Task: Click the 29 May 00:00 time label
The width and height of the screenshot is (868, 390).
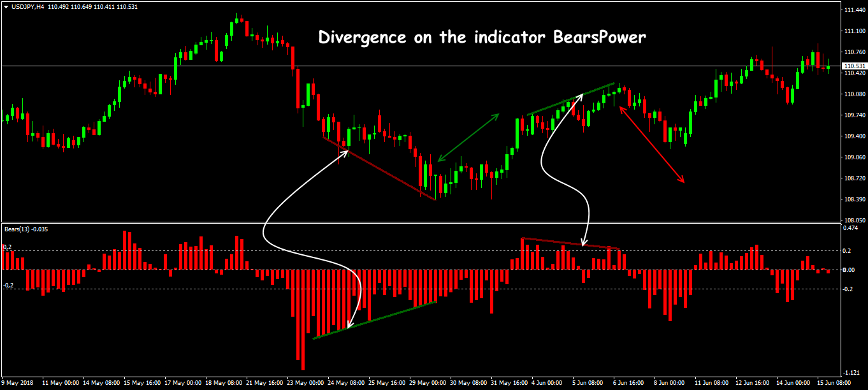Action: [428, 384]
